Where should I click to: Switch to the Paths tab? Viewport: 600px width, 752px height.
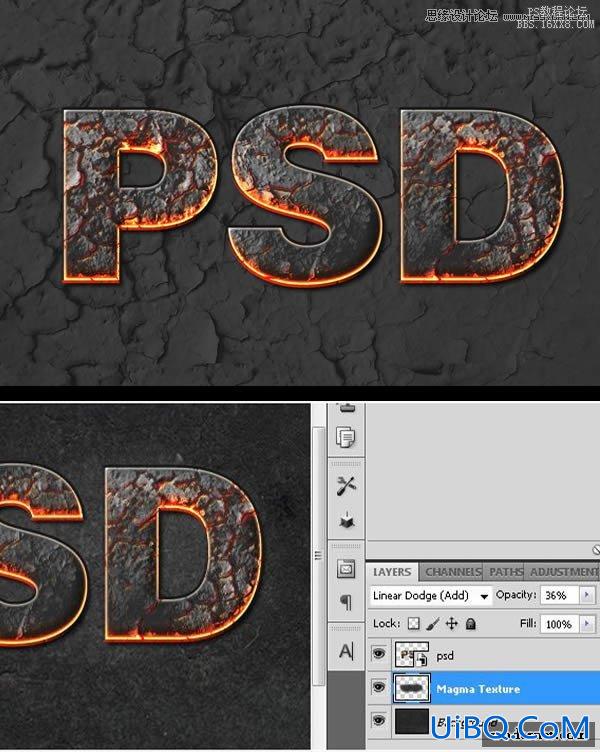tap(506, 572)
